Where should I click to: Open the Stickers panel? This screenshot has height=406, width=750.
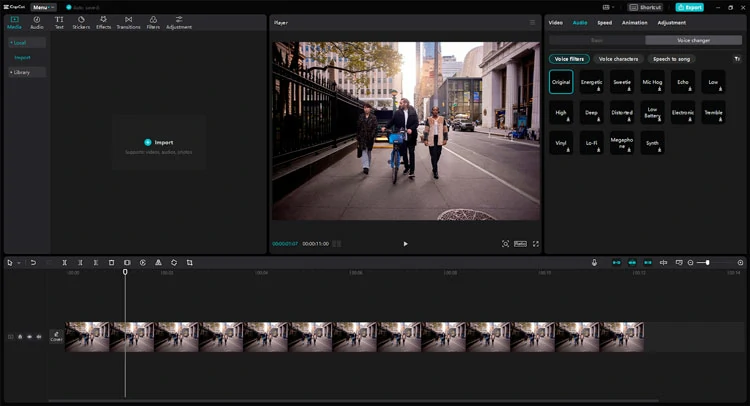(81, 22)
